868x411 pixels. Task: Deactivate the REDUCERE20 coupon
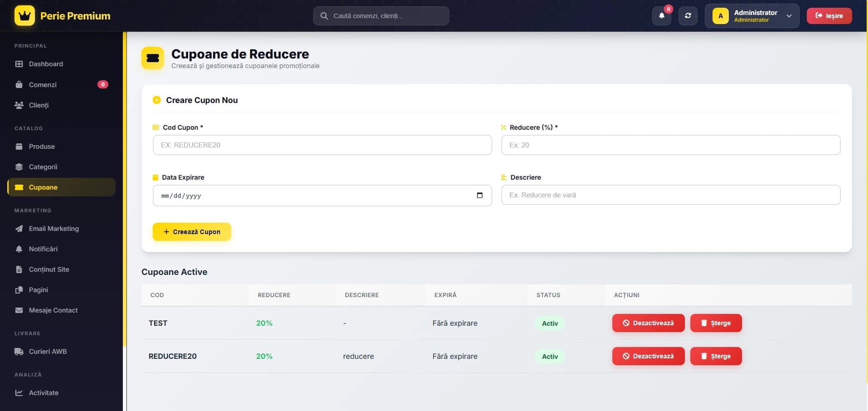tap(648, 356)
